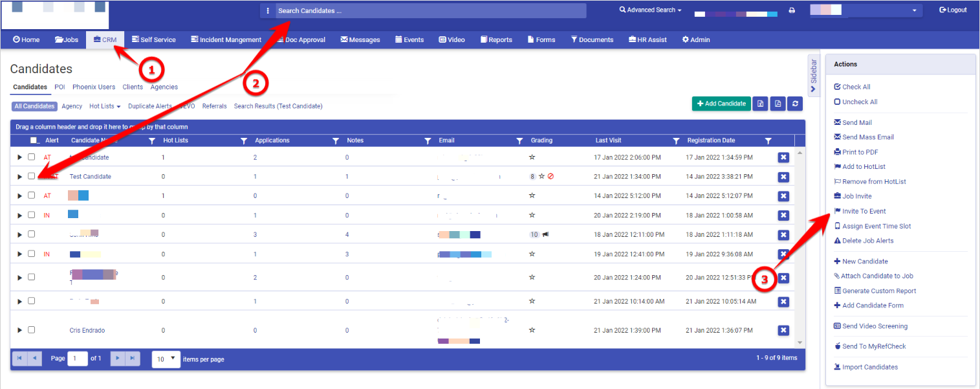Screen dimensions: 980x389
Task: Expand row visited 17 Jan 2022 2:06:00 PM
Action: click(19, 157)
